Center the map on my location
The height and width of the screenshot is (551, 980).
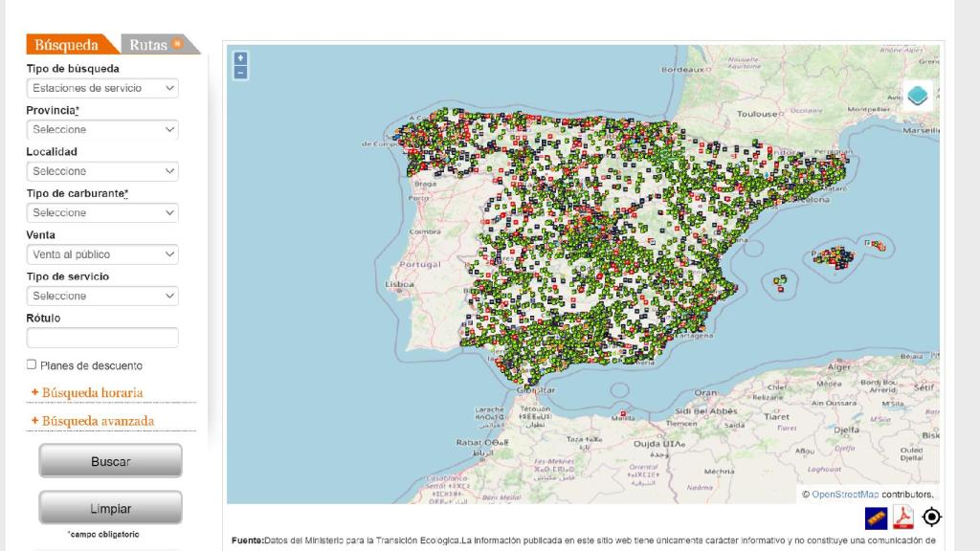(931, 517)
